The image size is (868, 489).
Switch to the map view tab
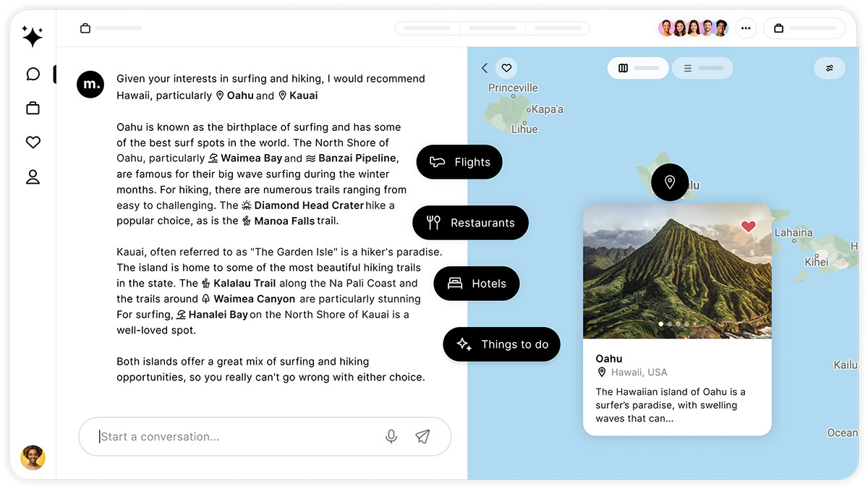[x=637, y=67]
